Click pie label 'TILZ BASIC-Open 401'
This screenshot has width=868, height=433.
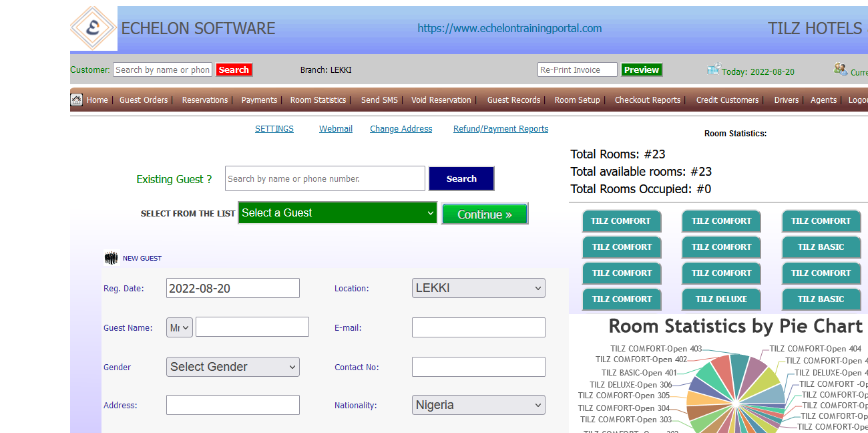639,373
